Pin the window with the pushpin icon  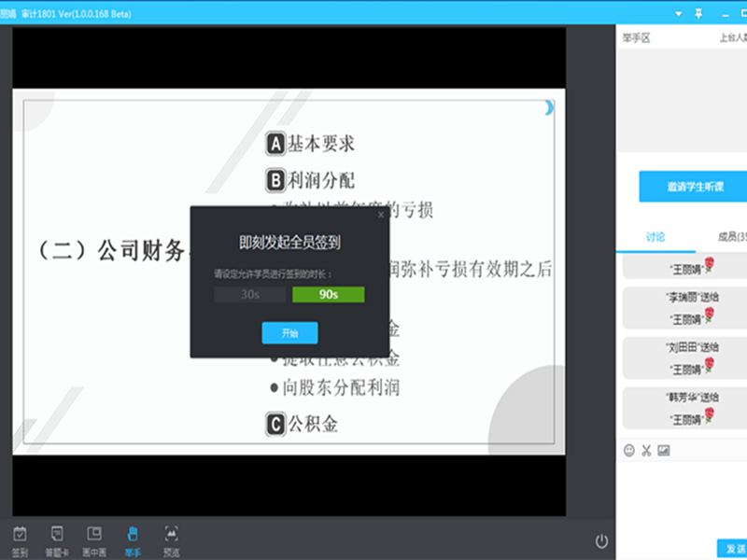coord(698,13)
